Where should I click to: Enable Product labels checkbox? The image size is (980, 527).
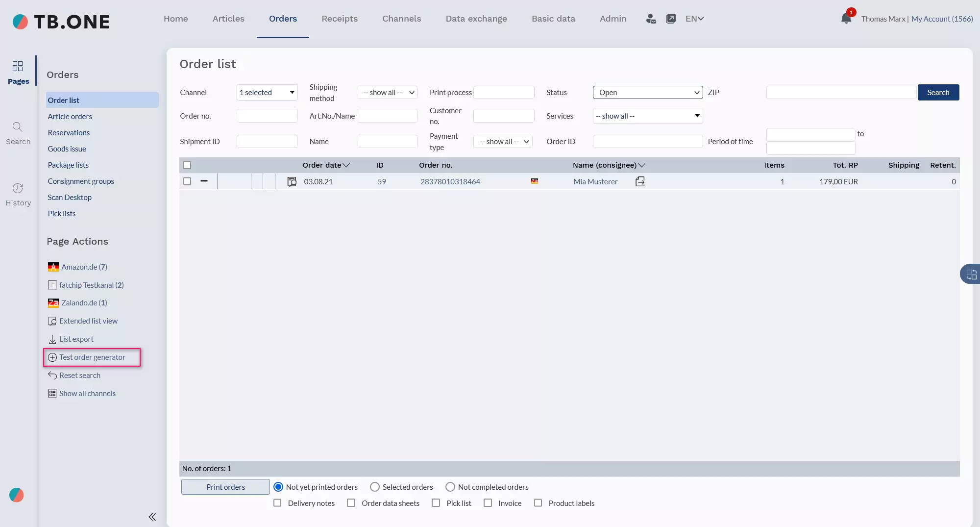[538, 503]
